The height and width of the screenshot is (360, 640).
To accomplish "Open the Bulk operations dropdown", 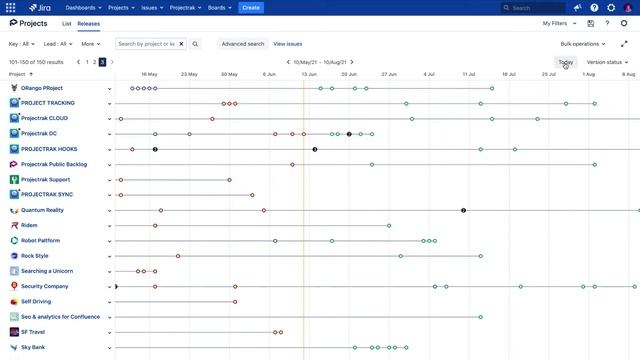I will (x=583, y=44).
